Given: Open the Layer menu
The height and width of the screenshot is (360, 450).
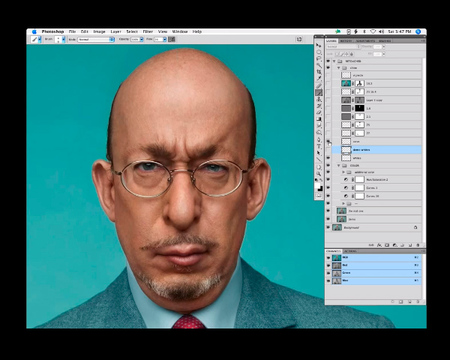Looking at the screenshot, I should point(116,32).
